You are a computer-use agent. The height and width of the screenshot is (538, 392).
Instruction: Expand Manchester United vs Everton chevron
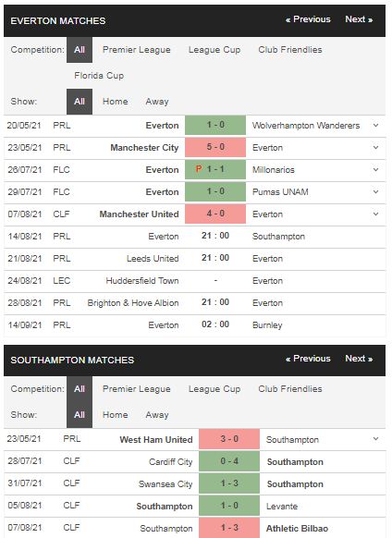pos(376,214)
